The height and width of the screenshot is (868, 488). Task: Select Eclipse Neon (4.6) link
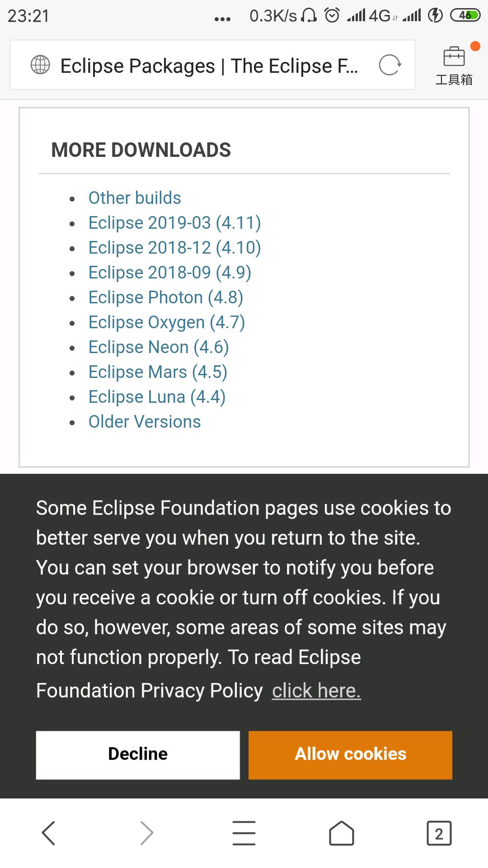tap(159, 347)
